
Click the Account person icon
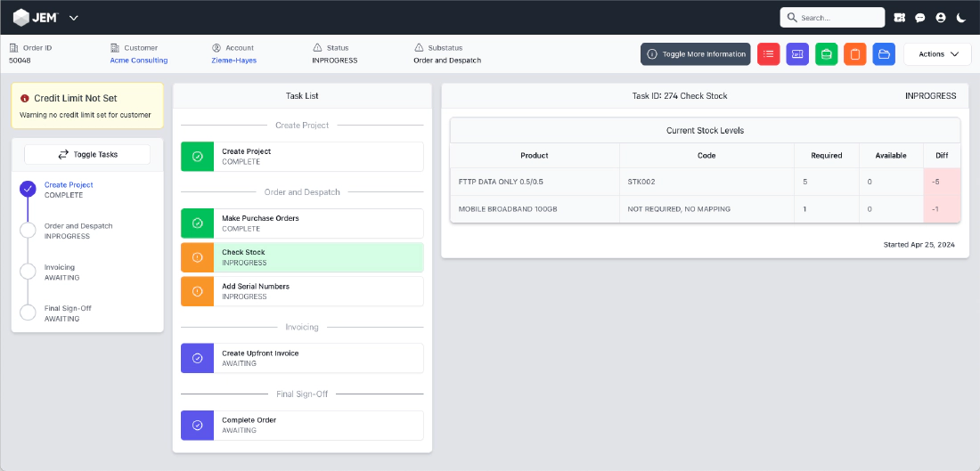click(x=216, y=47)
